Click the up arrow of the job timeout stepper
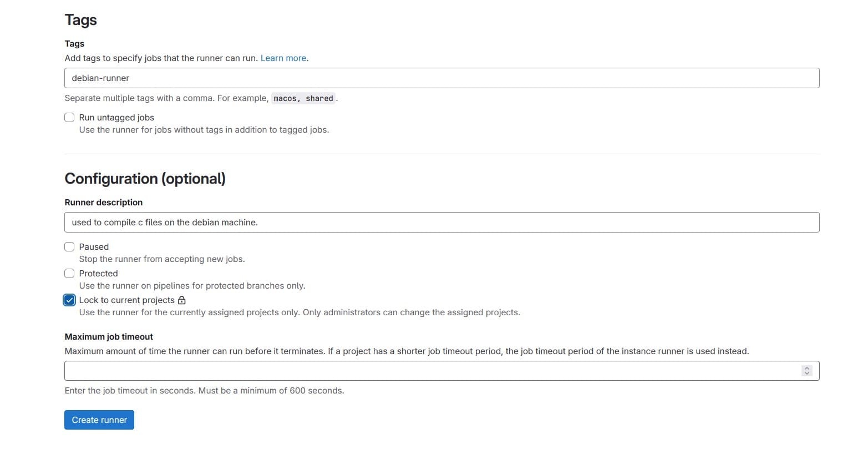This screenshot has height=459, width=868. [x=807, y=368]
